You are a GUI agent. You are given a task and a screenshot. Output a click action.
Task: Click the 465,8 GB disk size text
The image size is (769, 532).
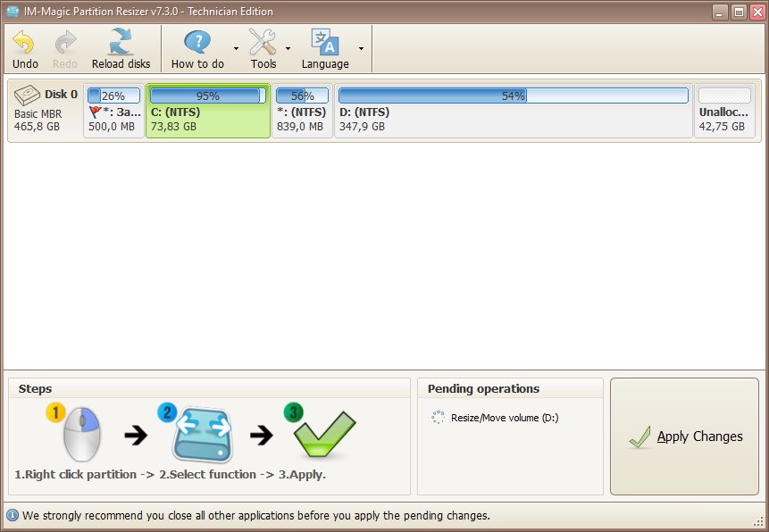[37, 127]
